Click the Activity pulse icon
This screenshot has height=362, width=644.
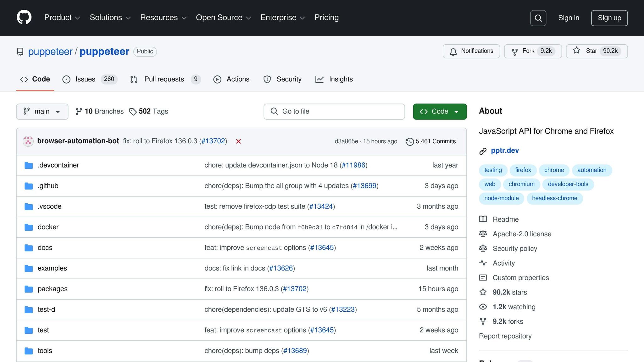pos(483,263)
